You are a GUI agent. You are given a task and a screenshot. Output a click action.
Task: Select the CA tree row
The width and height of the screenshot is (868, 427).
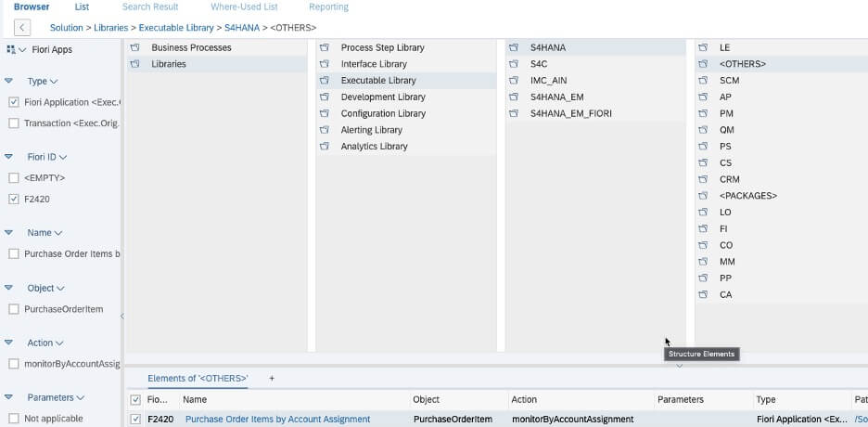click(781, 294)
